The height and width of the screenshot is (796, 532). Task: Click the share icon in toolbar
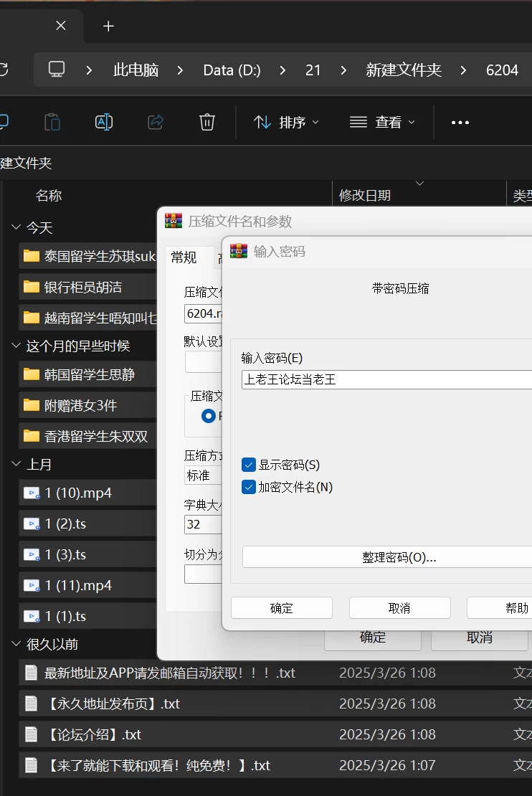(x=156, y=123)
